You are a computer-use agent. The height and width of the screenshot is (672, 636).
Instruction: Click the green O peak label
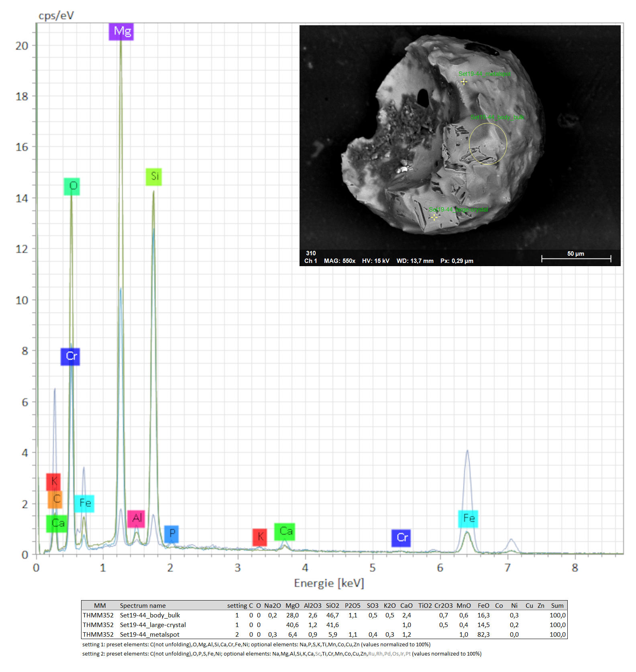72,186
